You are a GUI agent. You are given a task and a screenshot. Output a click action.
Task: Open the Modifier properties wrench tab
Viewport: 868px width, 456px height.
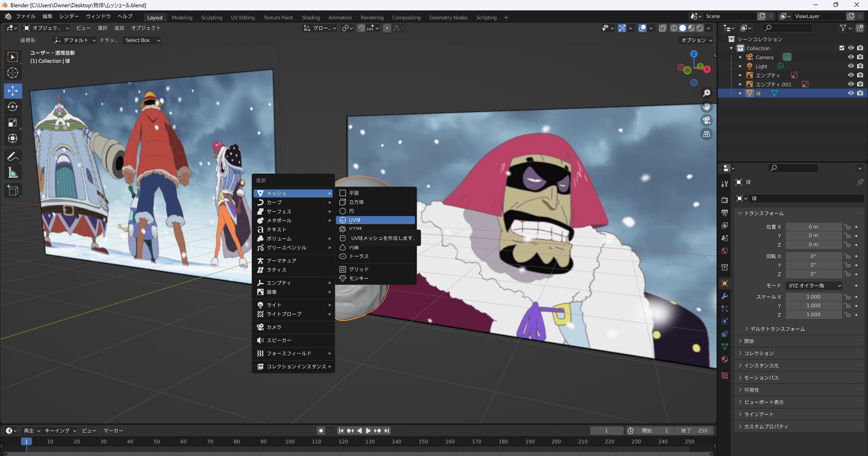pos(725,296)
